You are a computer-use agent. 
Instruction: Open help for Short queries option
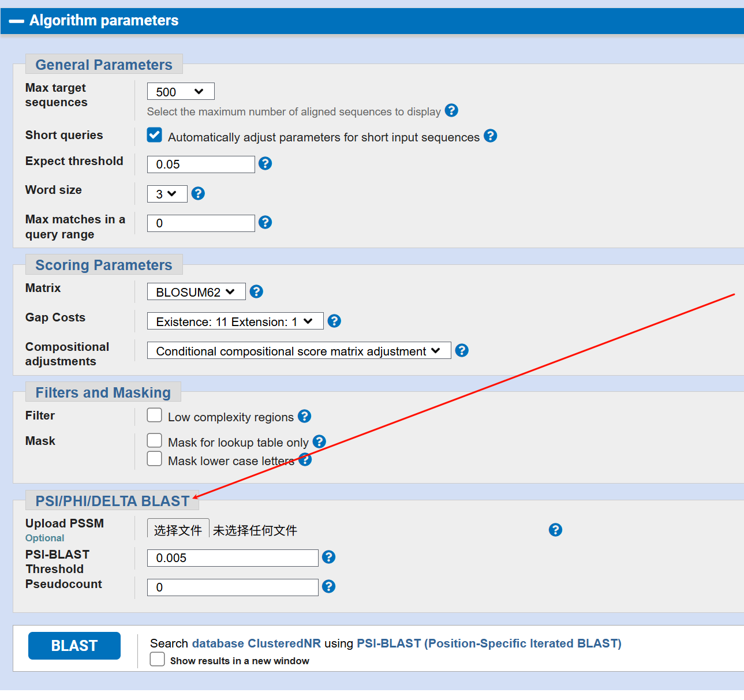pos(491,136)
